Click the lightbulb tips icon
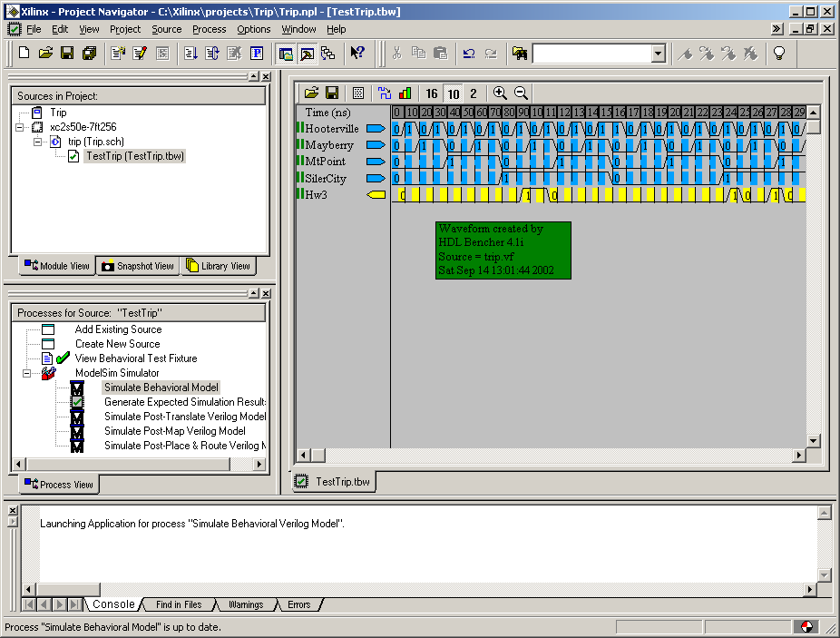The image size is (840, 638). pos(778,54)
